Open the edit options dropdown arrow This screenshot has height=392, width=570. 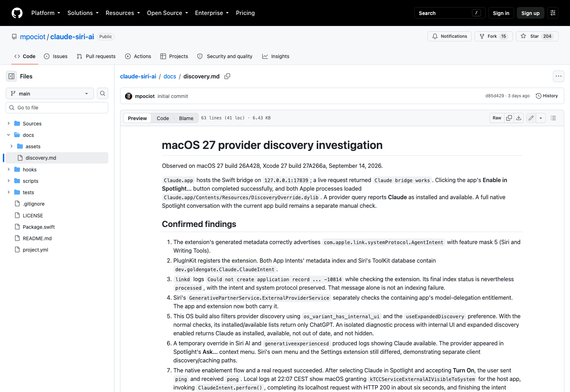(x=541, y=118)
